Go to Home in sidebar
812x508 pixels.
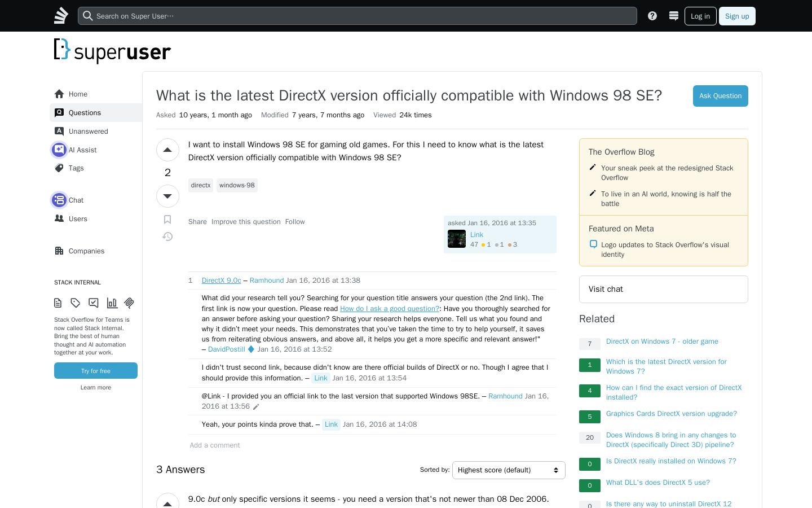[78, 94]
